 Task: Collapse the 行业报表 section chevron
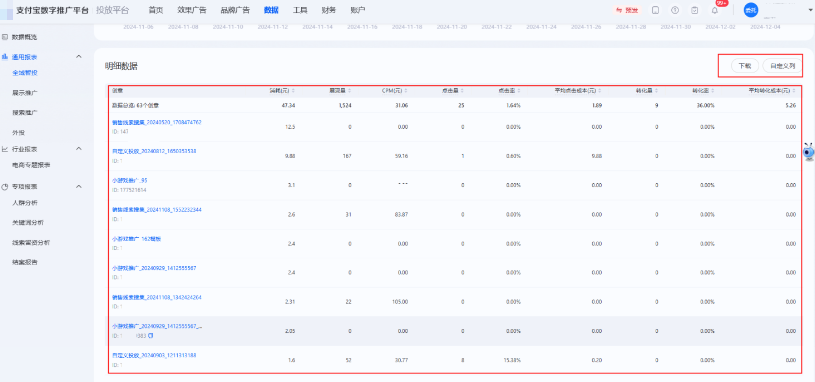(79, 149)
